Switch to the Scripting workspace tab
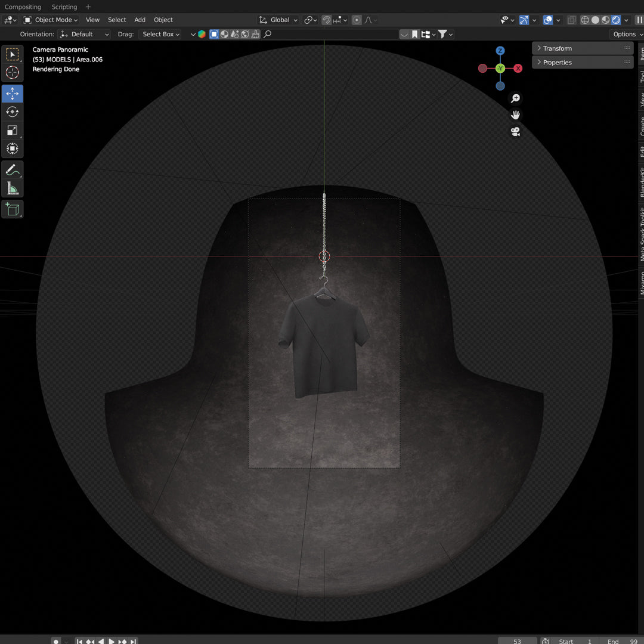644x644 pixels. (64, 7)
